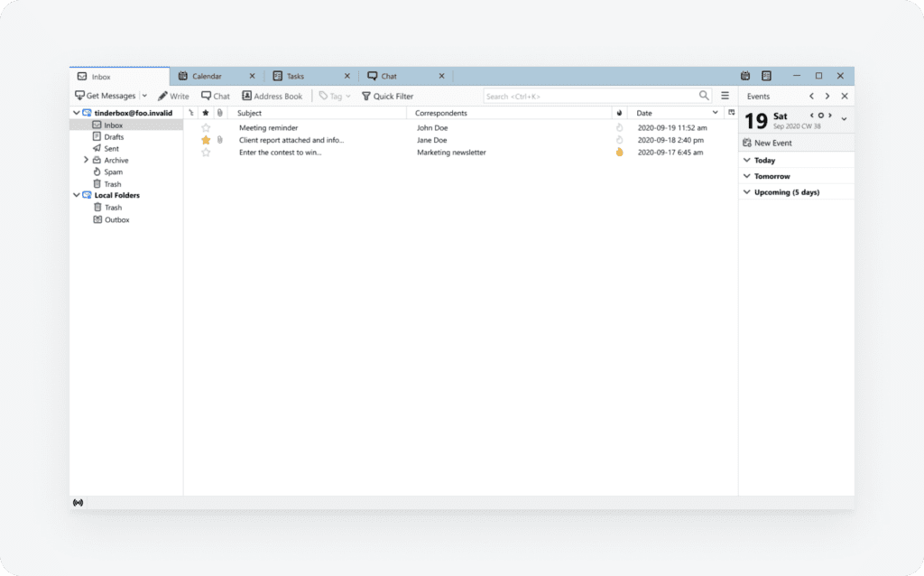Close the Tasks tab
Viewport: 924px width, 576px height.
click(347, 76)
